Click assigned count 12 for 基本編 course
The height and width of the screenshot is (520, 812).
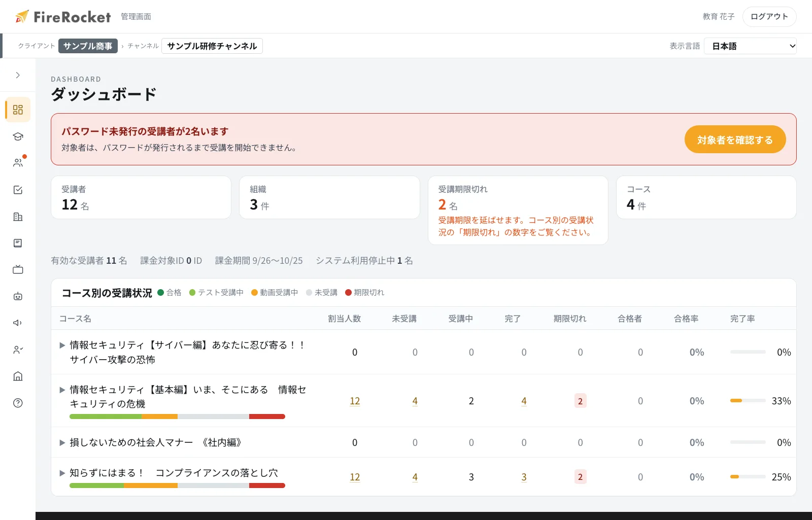click(x=355, y=401)
